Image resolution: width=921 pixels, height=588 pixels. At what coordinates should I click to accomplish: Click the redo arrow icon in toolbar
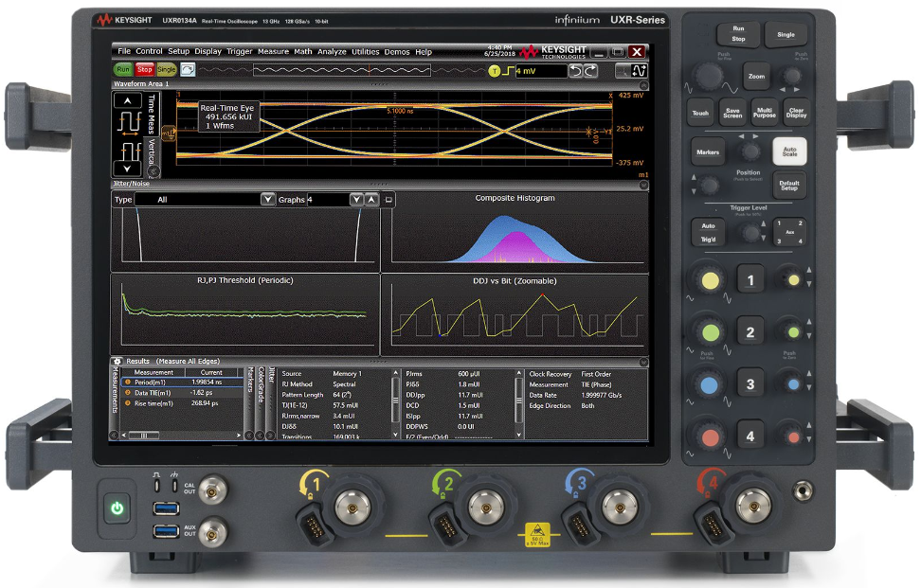tap(590, 71)
